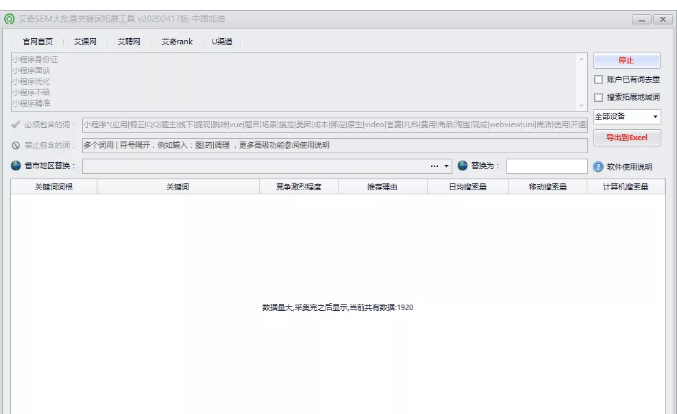Image resolution: width=677 pixels, height=414 pixels.
Task: Click inside the 禁止包含的词 input field
Action: [x=335, y=145]
